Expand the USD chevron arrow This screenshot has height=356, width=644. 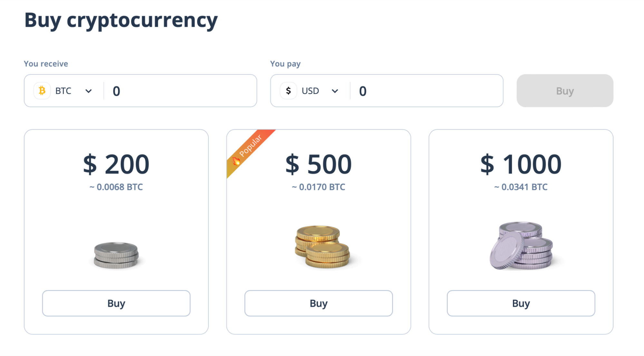coord(335,91)
